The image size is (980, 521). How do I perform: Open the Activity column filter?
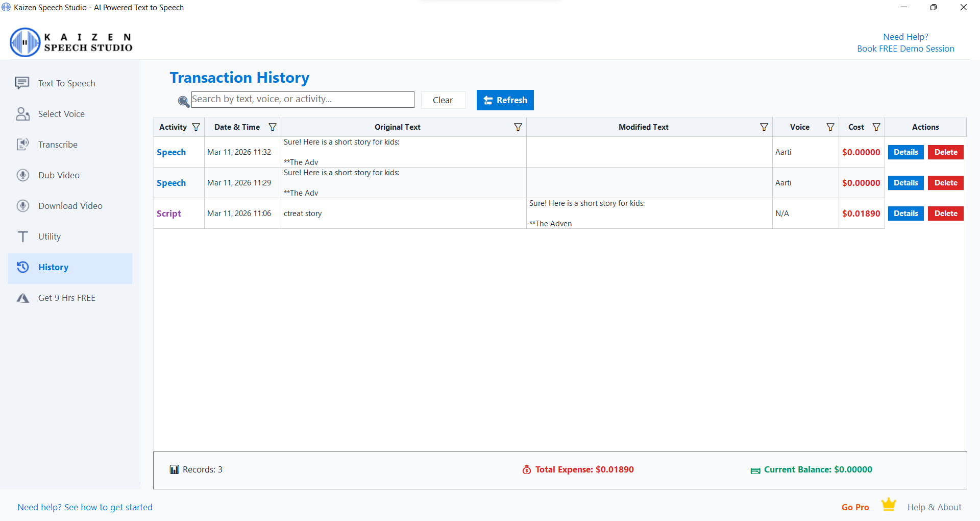tap(196, 127)
